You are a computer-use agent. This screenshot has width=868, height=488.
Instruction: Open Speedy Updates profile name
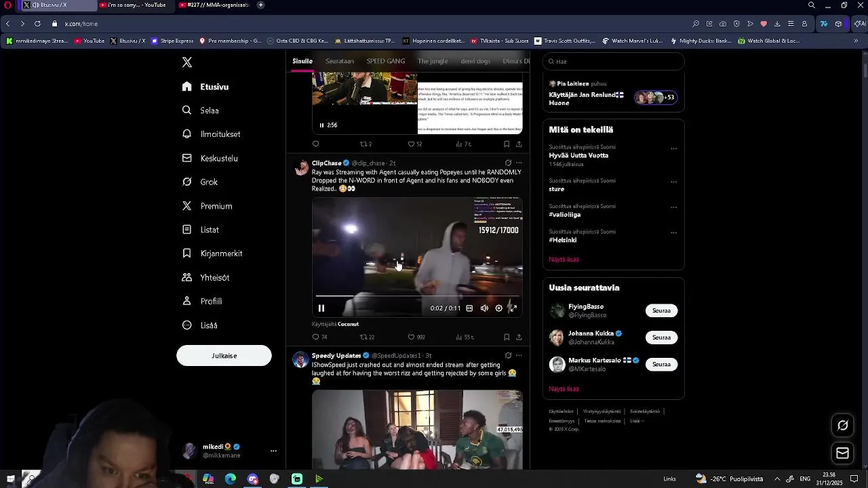336,355
